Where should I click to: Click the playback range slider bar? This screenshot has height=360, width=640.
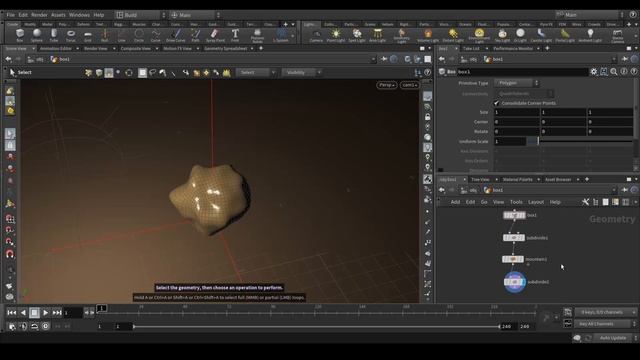coord(316,327)
